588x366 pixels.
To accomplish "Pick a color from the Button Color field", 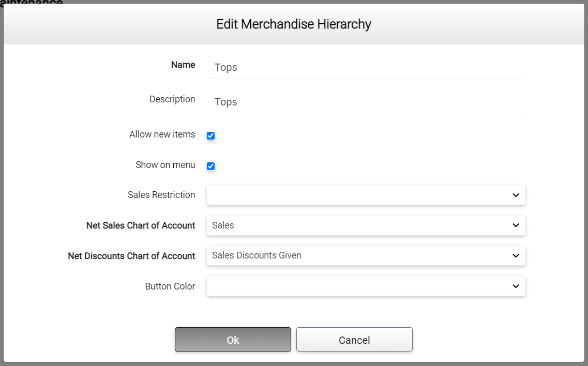I will coord(357,286).
